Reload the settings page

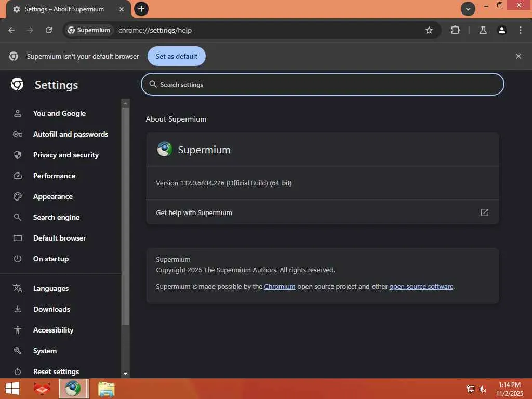pos(49,30)
